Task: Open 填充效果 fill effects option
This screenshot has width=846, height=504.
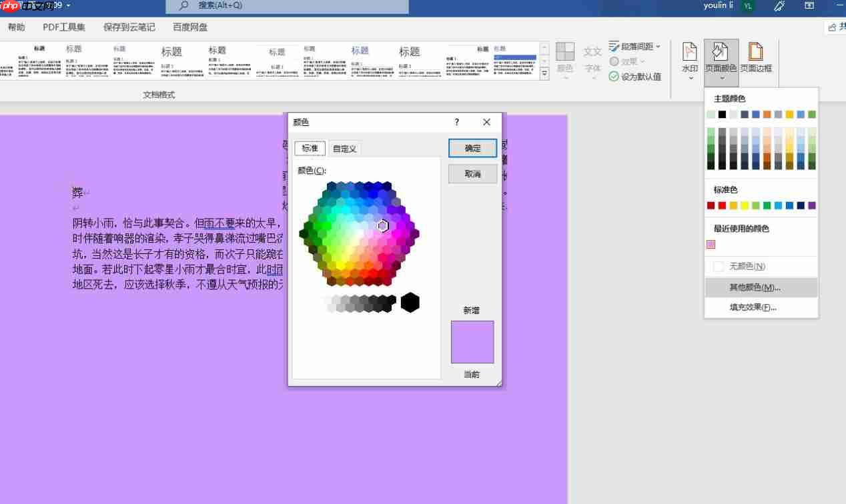Action: click(761, 307)
